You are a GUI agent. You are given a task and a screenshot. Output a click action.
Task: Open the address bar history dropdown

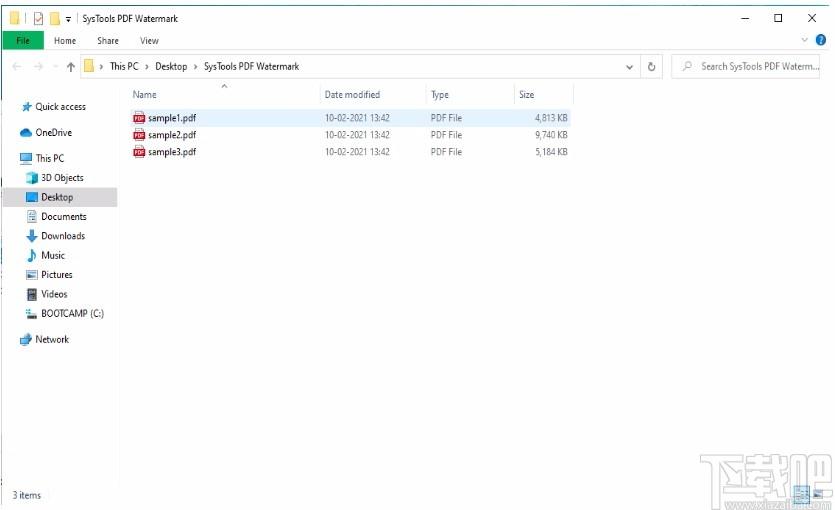click(629, 67)
